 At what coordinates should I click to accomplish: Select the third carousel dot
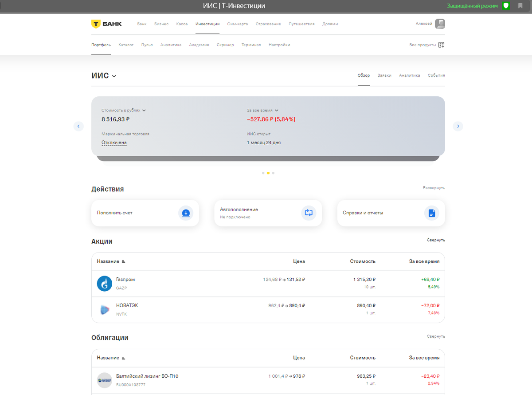(x=274, y=173)
